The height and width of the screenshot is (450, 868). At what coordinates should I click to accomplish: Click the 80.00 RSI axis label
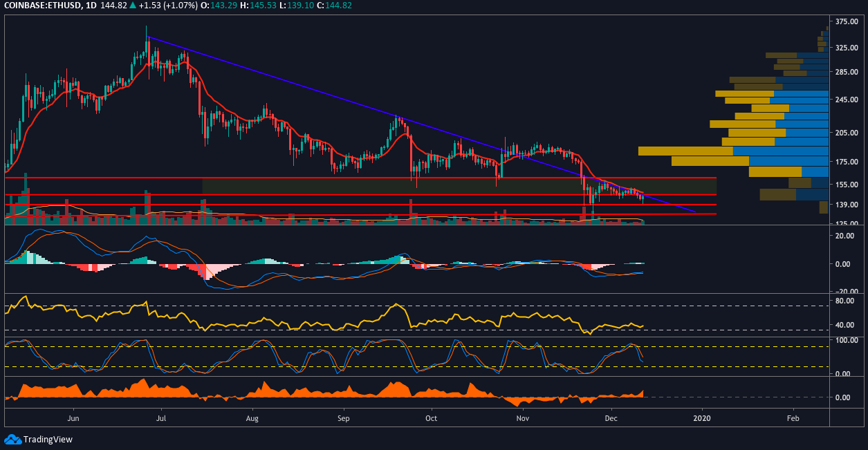[x=845, y=301]
